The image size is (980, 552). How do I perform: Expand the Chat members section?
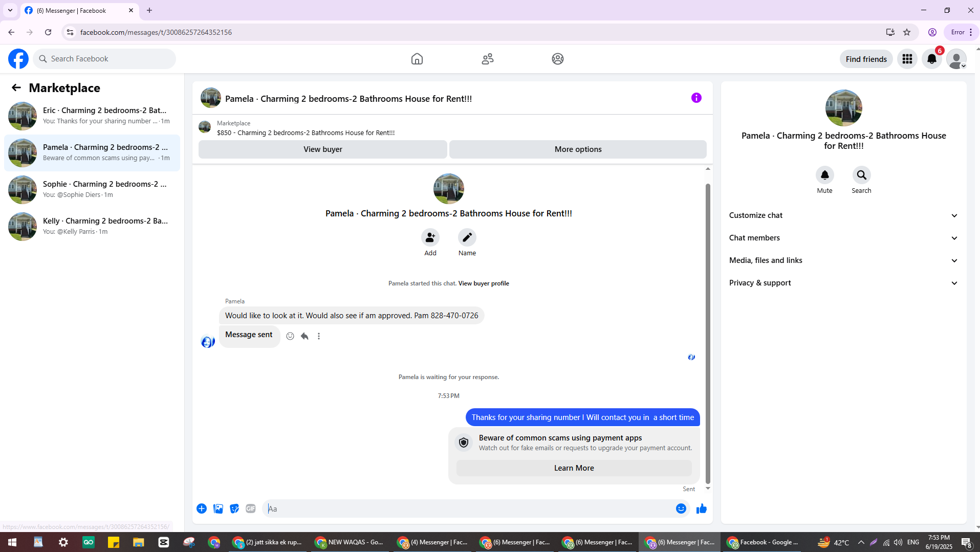pyautogui.click(x=844, y=238)
